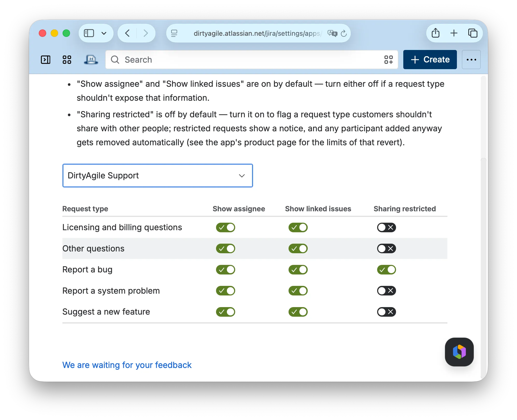
Task: Toggle Show assignee for Licensing and billing
Action: (226, 227)
